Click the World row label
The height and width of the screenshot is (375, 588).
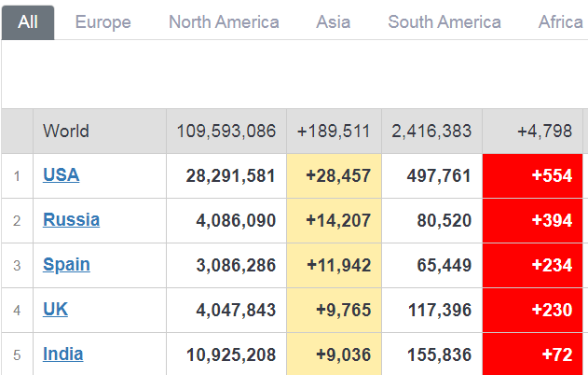[66, 131]
